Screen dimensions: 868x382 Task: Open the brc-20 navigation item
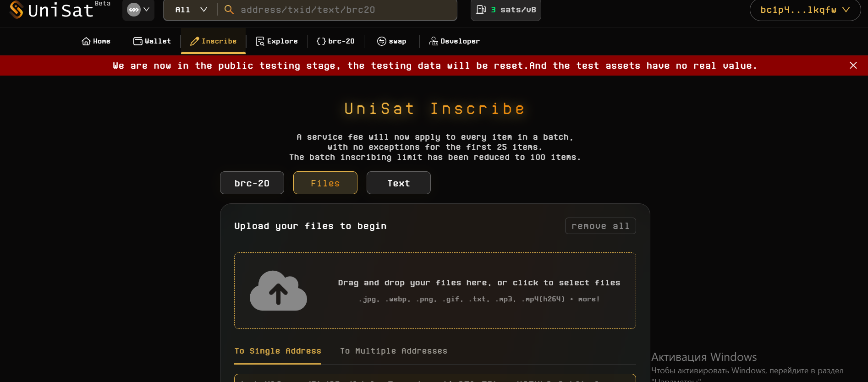(335, 41)
